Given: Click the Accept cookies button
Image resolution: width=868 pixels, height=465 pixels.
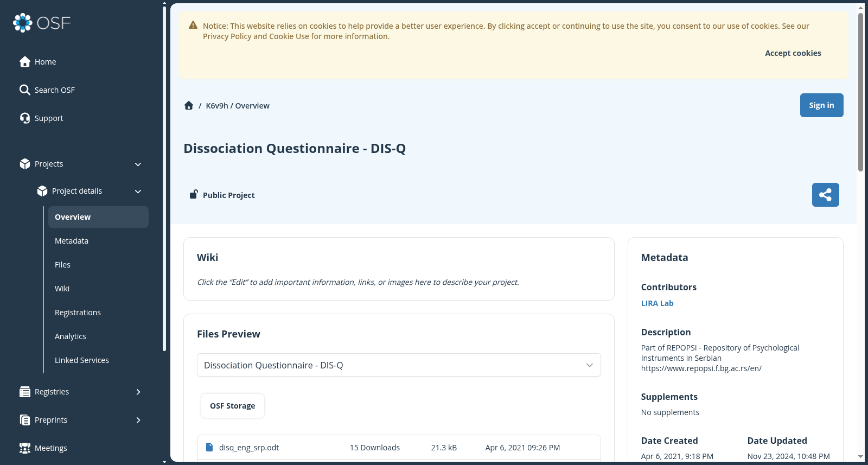Looking at the screenshot, I should [793, 53].
